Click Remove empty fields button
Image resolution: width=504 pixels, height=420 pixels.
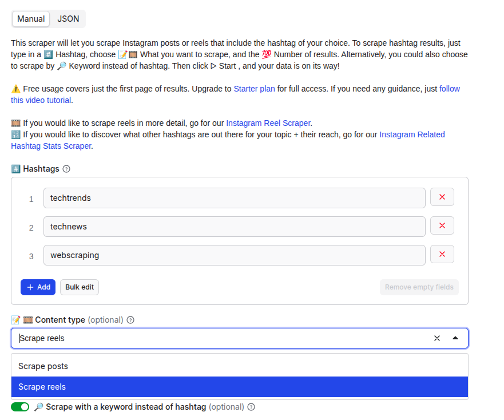pos(419,287)
